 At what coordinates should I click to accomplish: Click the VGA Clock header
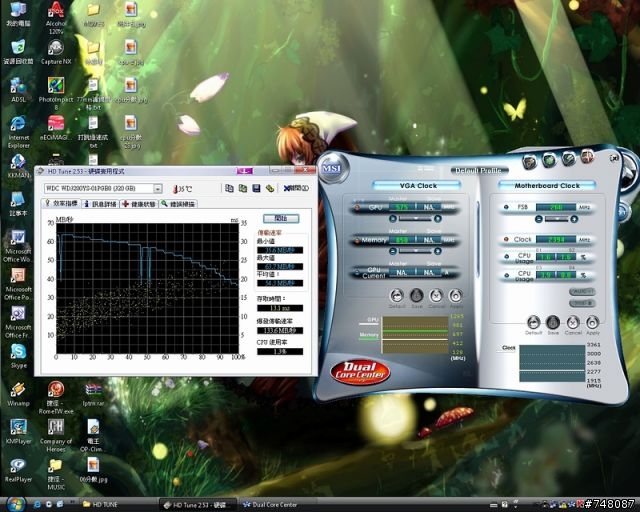[418, 186]
